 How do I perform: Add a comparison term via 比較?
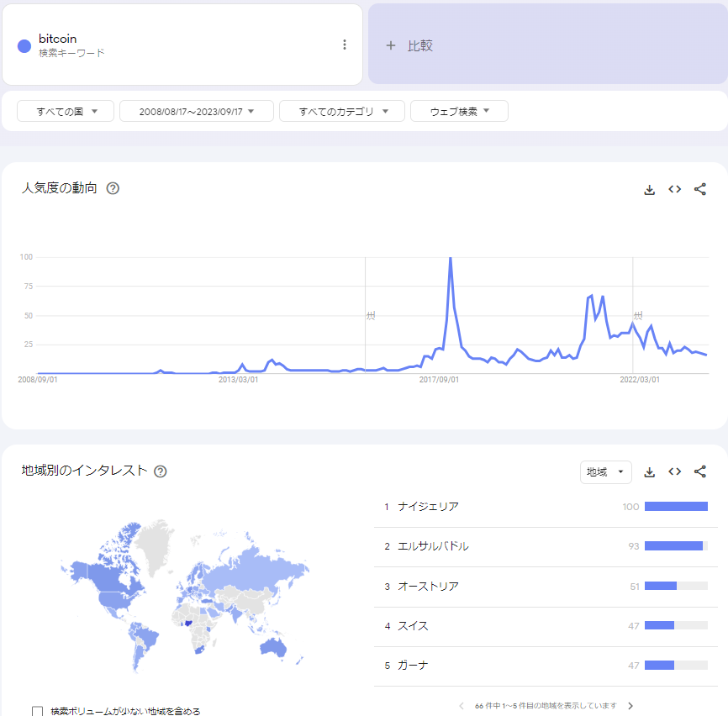coord(548,44)
